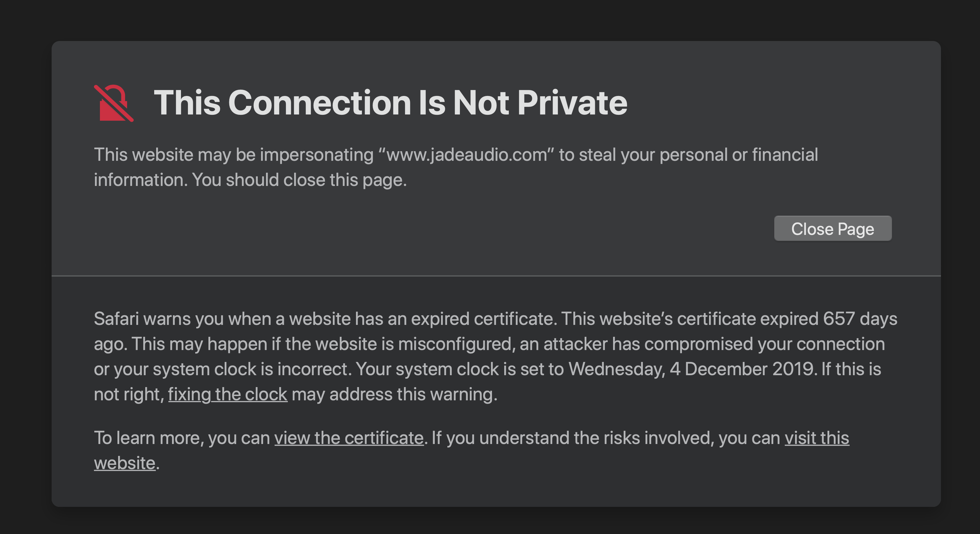Click the word 'Safari' in the explanation
980x534 pixels.
tap(116, 319)
